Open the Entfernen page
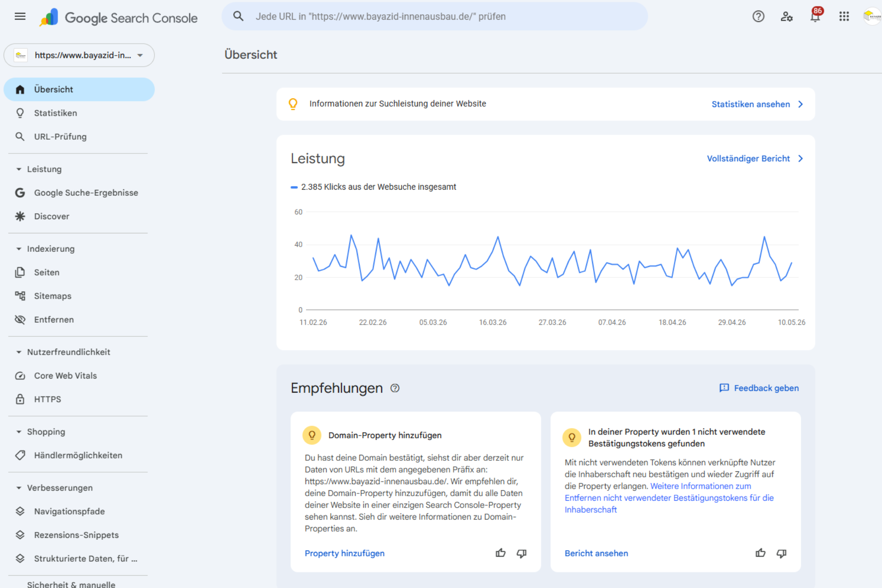 click(79, 319)
